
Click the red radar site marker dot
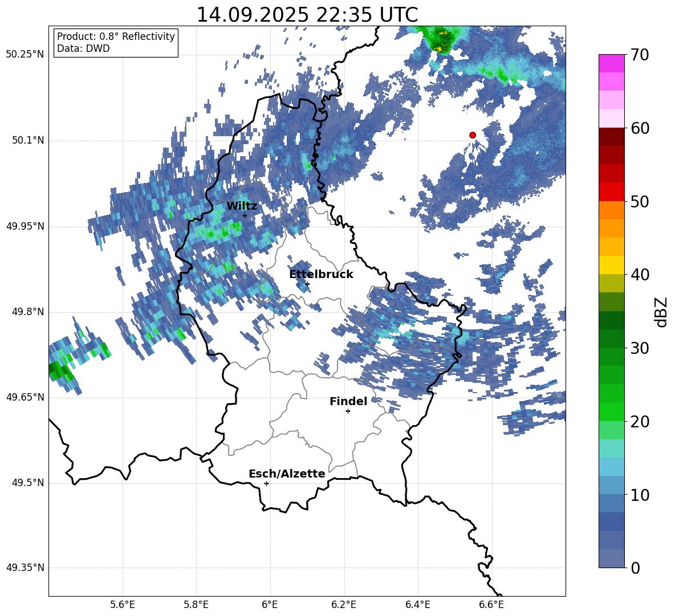point(473,135)
